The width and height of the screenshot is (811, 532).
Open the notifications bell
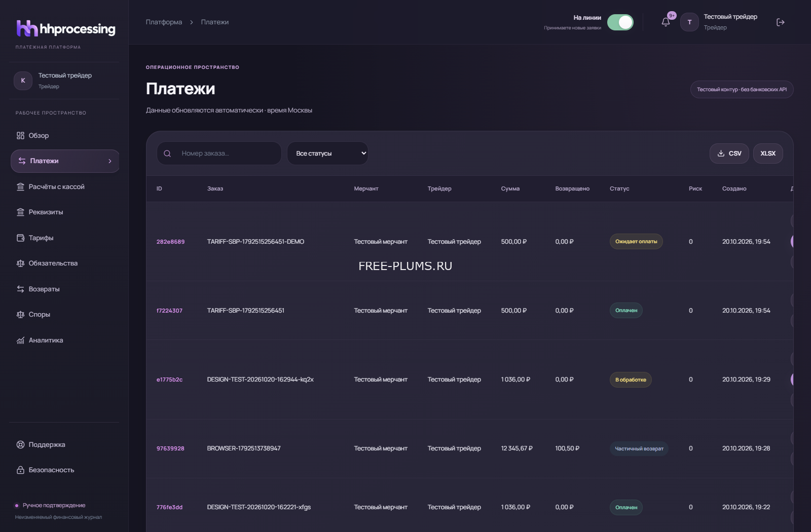pyautogui.click(x=666, y=22)
